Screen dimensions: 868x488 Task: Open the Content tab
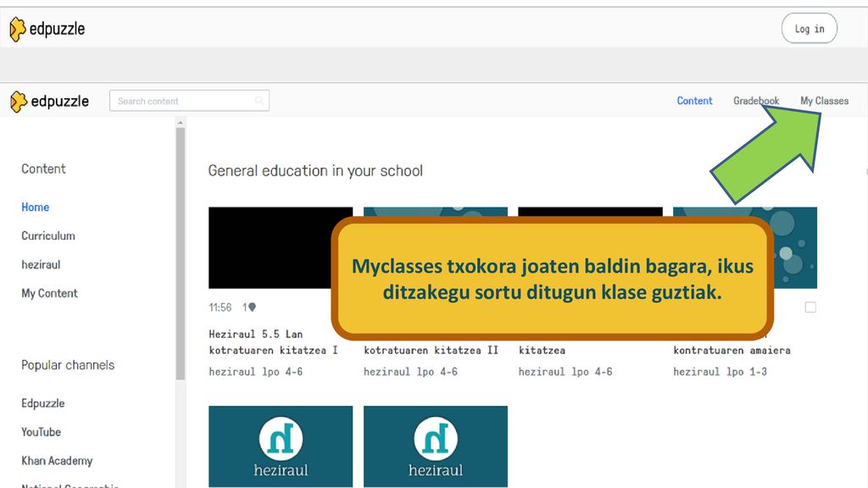694,101
